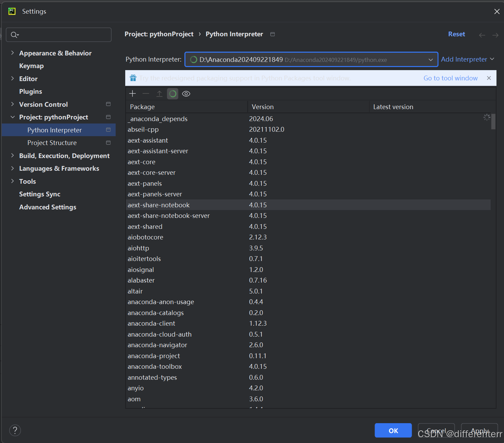
Task: Click the forward navigation arrow
Action: pyautogui.click(x=495, y=35)
